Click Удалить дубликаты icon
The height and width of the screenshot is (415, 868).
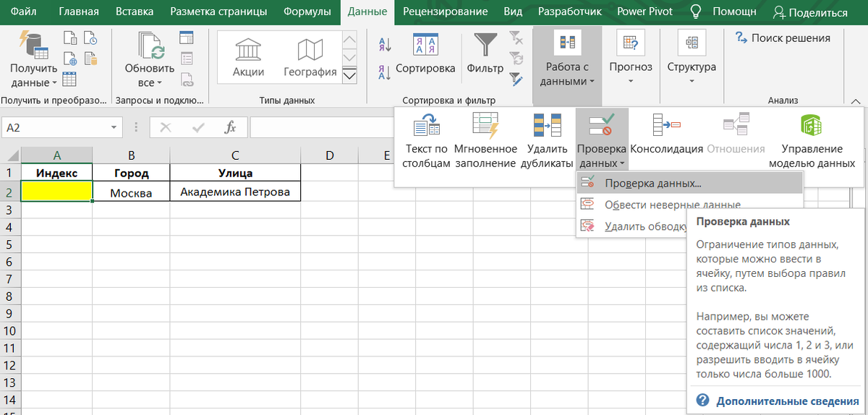[547, 125]
